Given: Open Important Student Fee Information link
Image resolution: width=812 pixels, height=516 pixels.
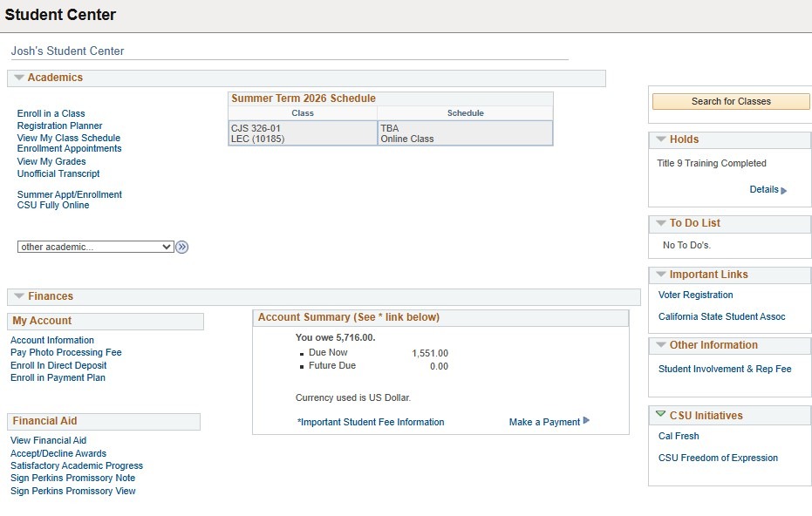Looking at the screenshot, I should tap(371, 422).
